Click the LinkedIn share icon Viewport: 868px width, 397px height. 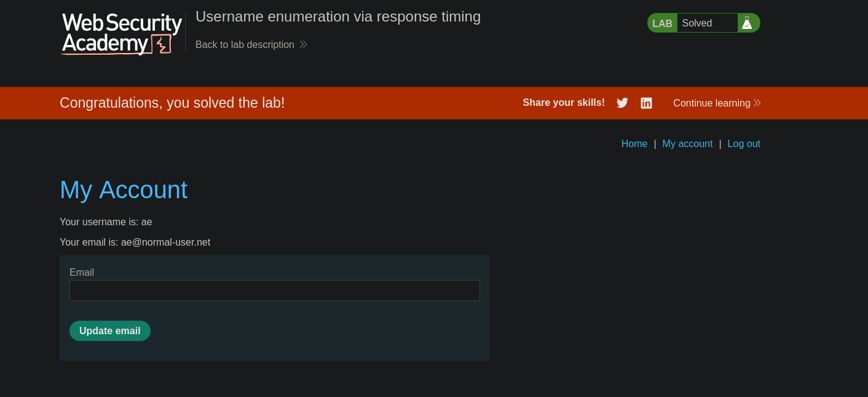point(646,103)
